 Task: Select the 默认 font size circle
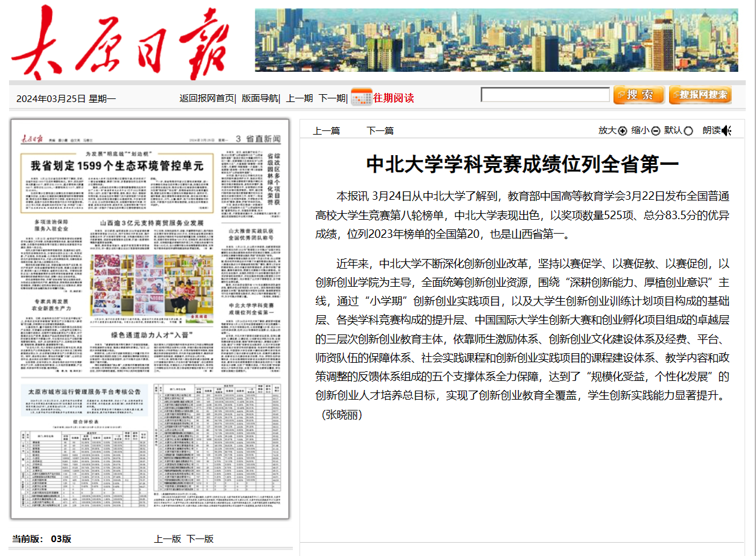click(688, 130)
